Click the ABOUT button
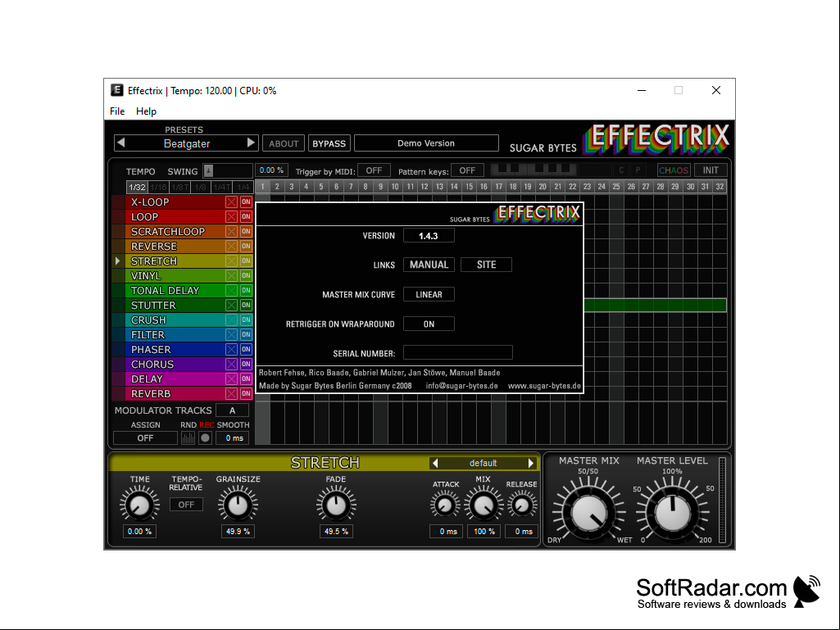The height and width of the screenshot is (630, 840). 284,143
